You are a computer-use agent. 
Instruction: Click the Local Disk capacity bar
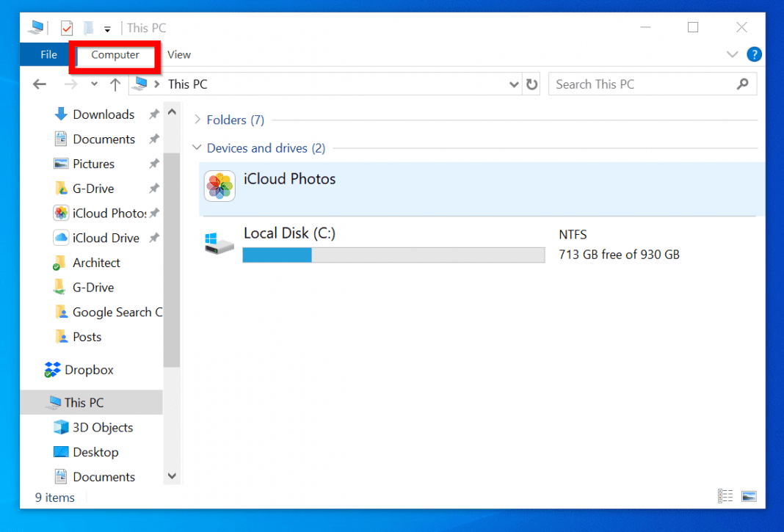[393, 255]
